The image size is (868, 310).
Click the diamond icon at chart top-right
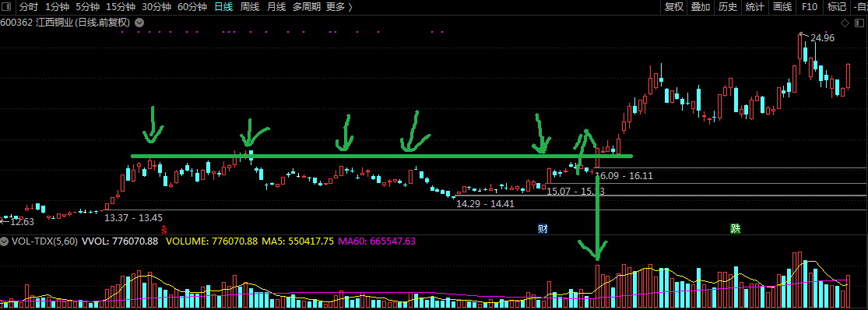pos(845,23)
